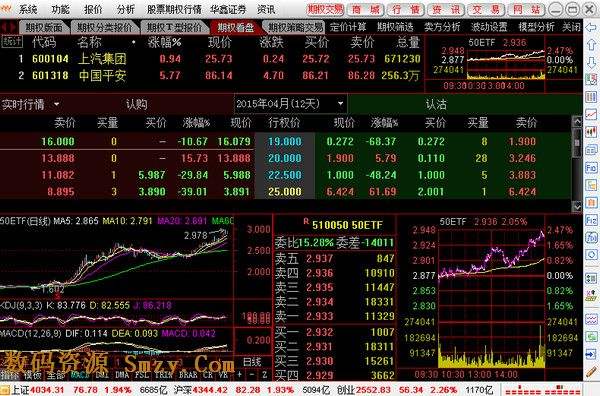Toggle the MACD indicator selection
Image resolution: width=600 pixels, height=396 pixels.
point(79,375)
